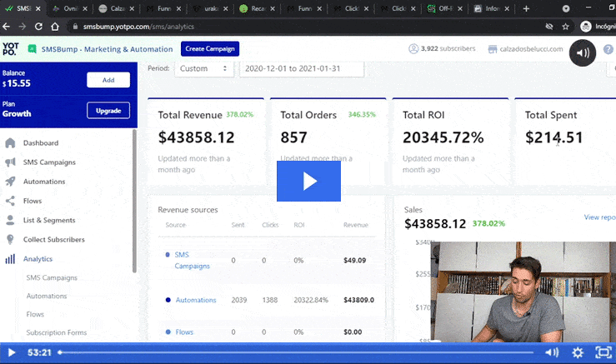Click the Collect Subscribers bulb icon

10,239
